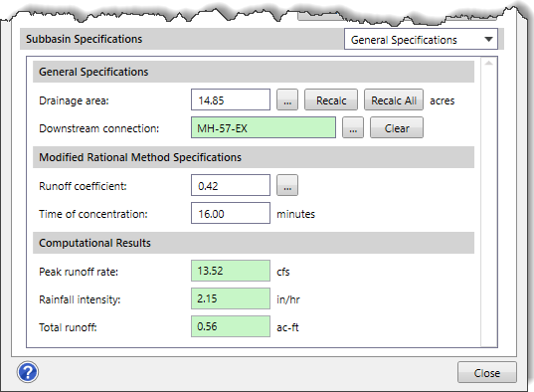Click the Recalc button
Image resolution: width=534 pixels, height=392 pixels.
(331, 99)
